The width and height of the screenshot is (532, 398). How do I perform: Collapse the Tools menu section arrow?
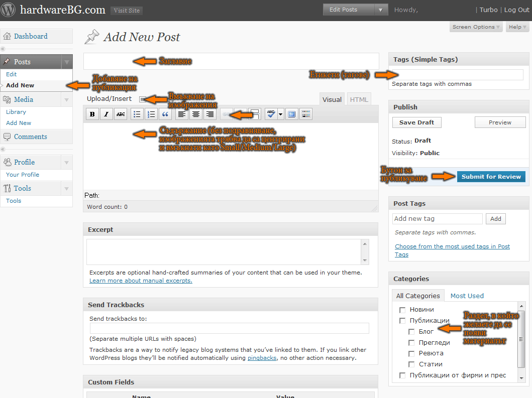[66, 189]
